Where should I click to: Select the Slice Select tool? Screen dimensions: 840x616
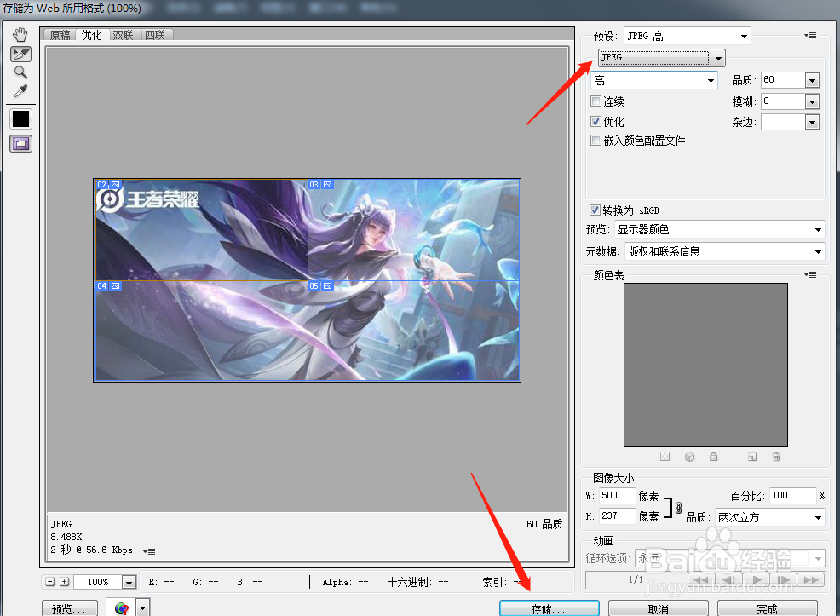coord(21,54)
